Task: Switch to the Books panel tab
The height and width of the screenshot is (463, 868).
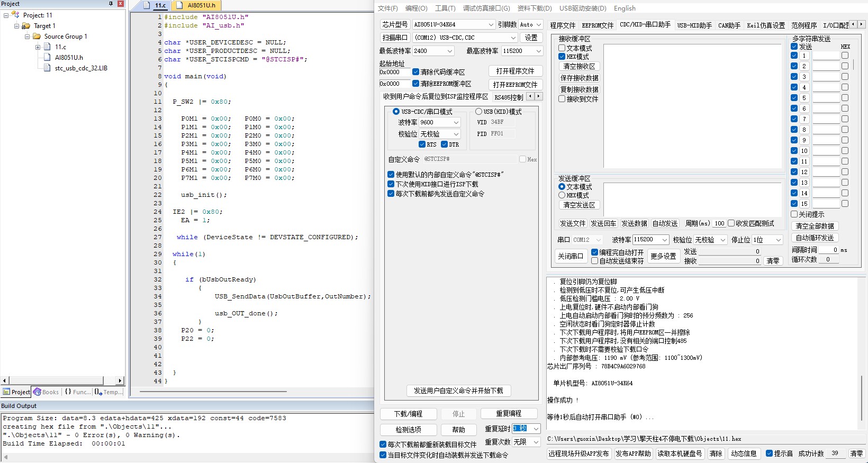Action: click(x=46, y=392)
